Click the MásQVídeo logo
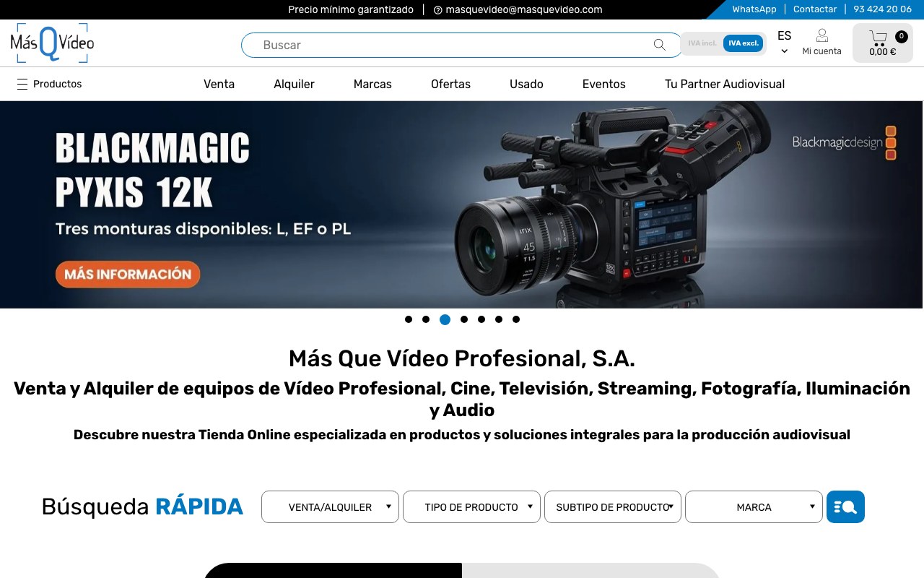Screen dimensions: 924x578 52,43
